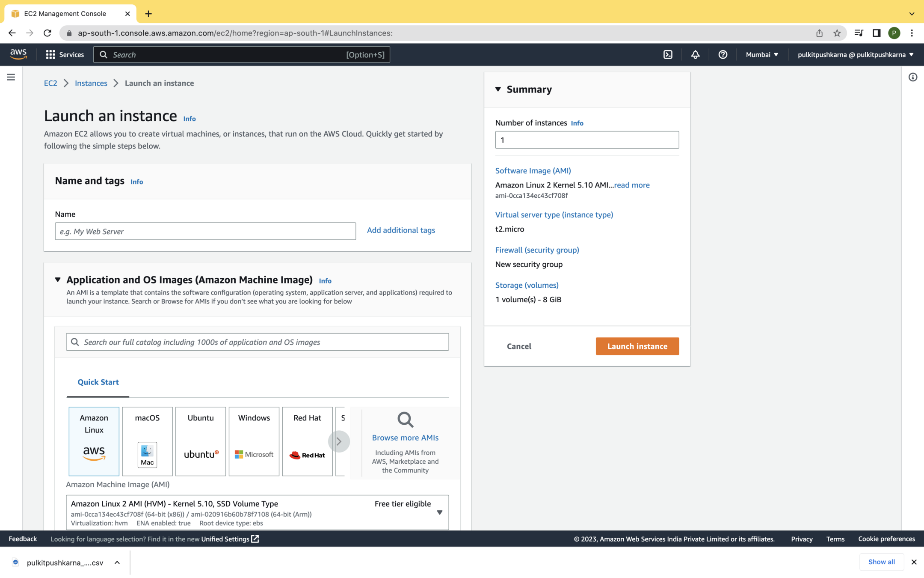The height and width of the screenshot is (578, 924).
Task: Select the Ubuntu AMI tile
Action: (x=200, y=441)
